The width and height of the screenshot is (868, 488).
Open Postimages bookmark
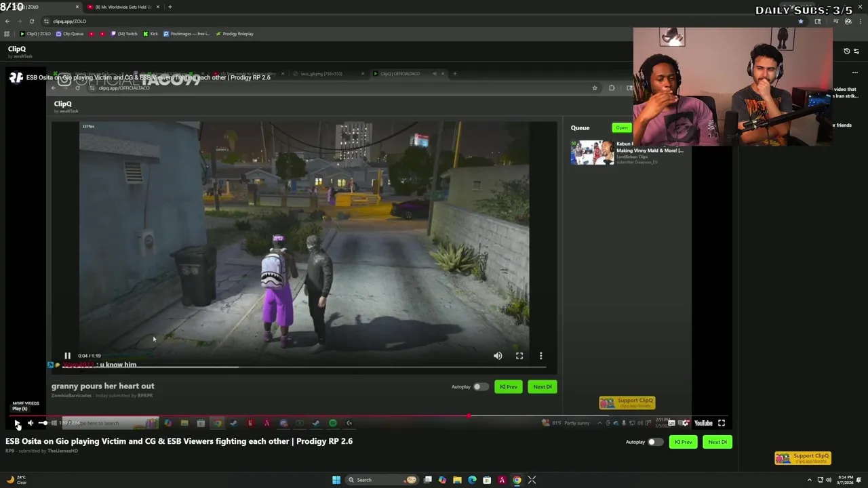(x=186, y=34)
